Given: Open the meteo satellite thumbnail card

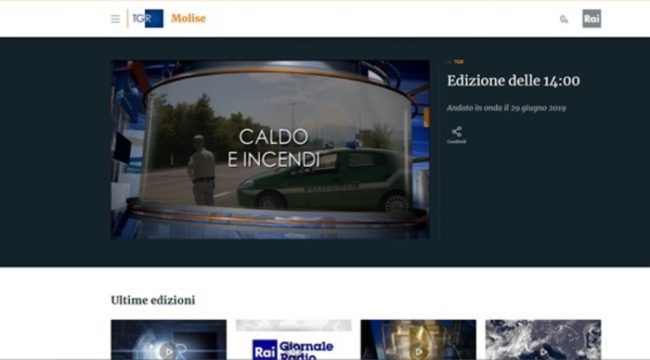Looking at the screenshot, I should click(543, 340).
